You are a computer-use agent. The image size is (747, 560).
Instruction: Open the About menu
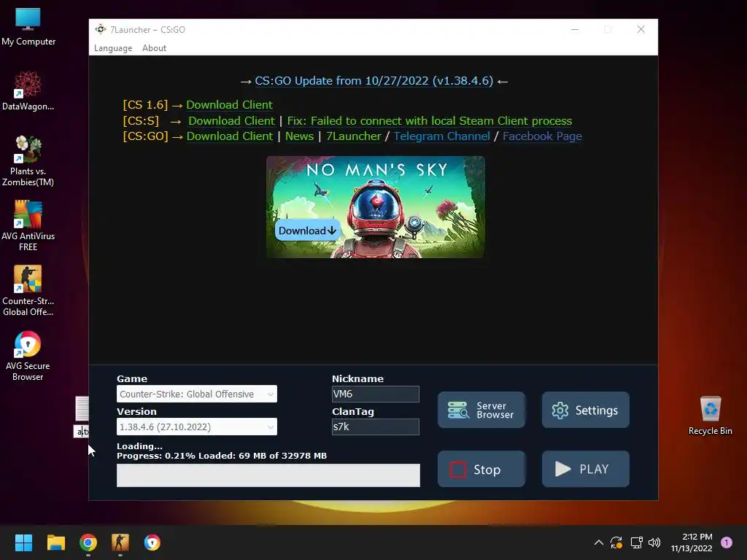(154, 48)
